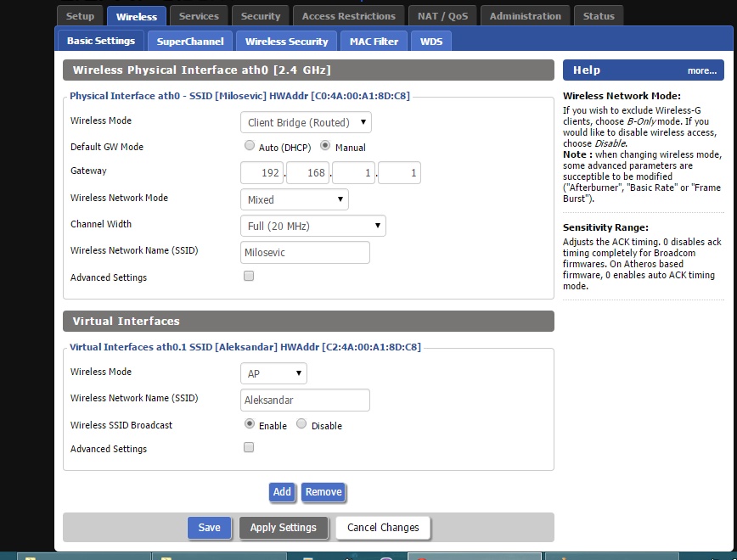
Task: Click the Add virtual interface button
Action: tap(282, 492)
